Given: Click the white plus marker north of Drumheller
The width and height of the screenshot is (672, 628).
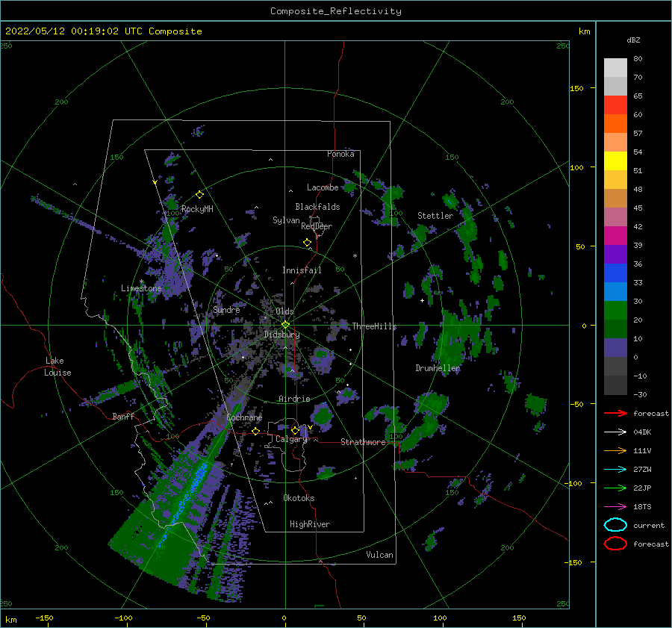Looking at the screenshot, I should tap(422, 300).
